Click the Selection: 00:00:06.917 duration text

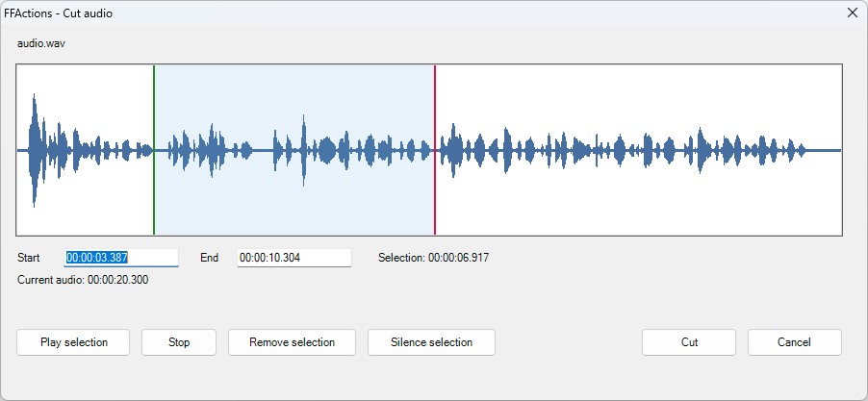click(x=433, y=258)
